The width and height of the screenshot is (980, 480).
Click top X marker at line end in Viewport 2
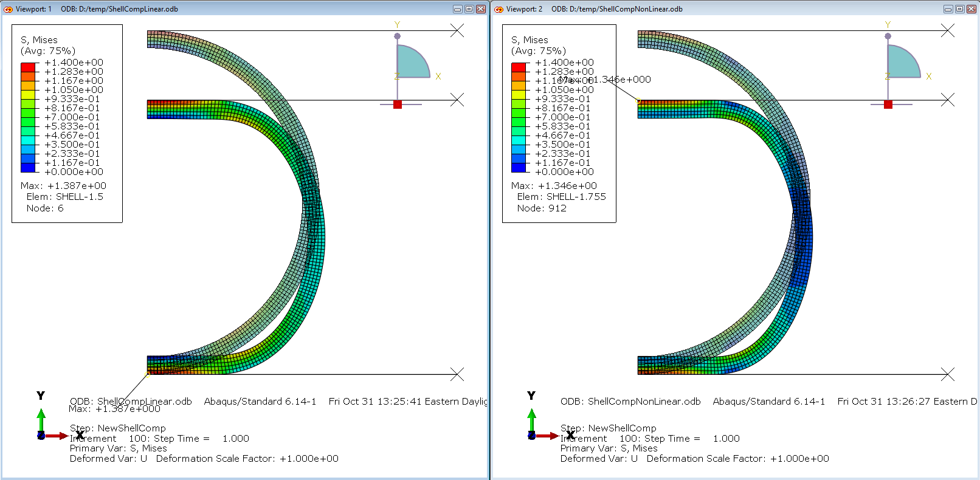point(948,30)
